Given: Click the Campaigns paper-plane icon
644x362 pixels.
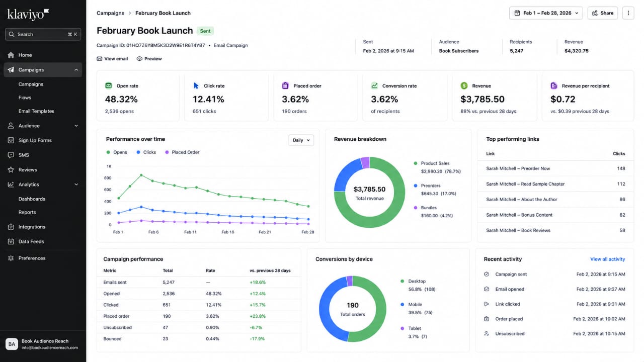Looking at the screenshot, I should (11, 70).
